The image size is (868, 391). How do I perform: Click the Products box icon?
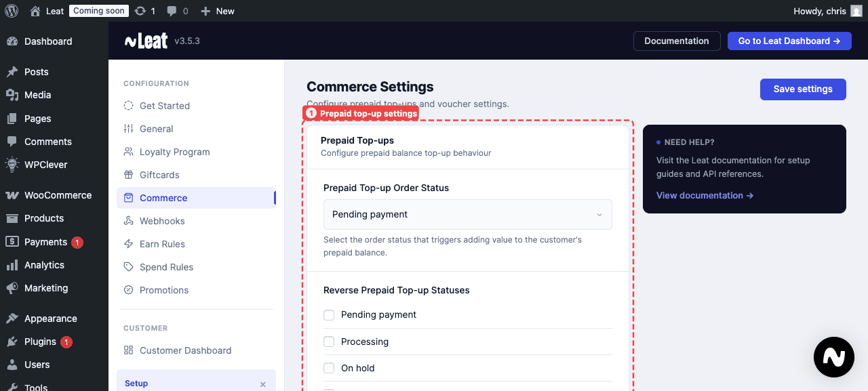tap(12, 218)
